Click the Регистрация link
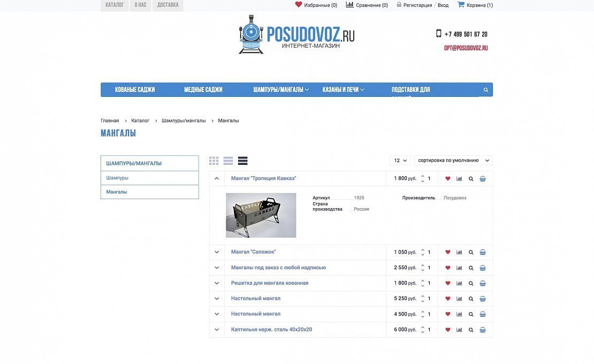This screenshot has height=364, width=594. point(417,5)
